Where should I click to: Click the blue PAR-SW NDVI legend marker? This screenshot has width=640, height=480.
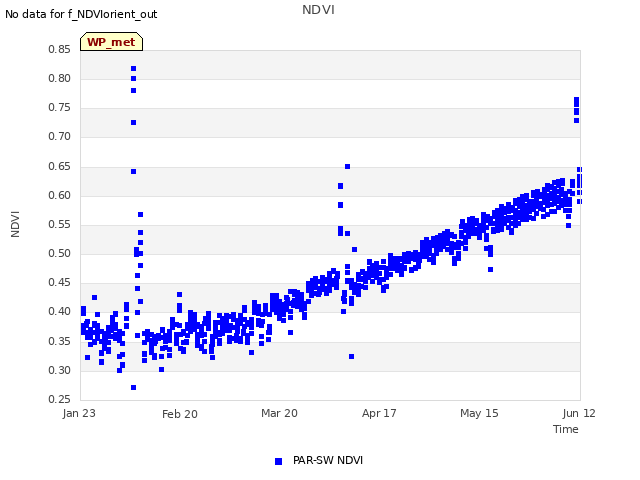278,461
